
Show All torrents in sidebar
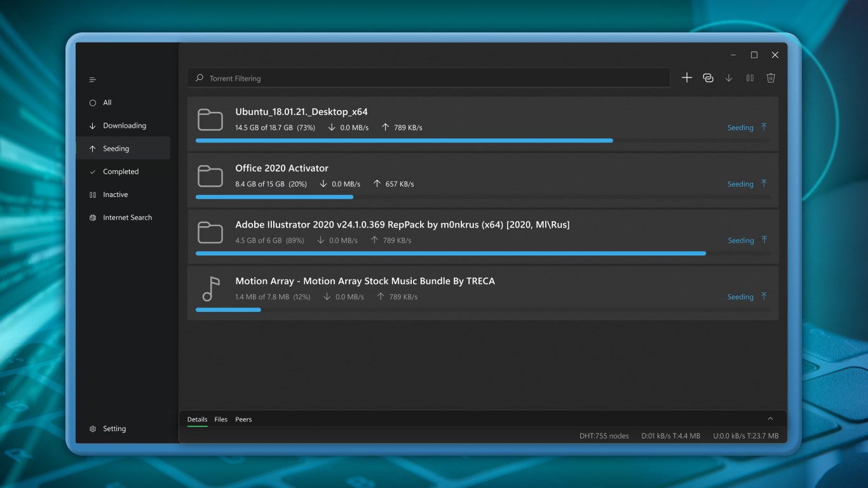[x=123, y=102]
